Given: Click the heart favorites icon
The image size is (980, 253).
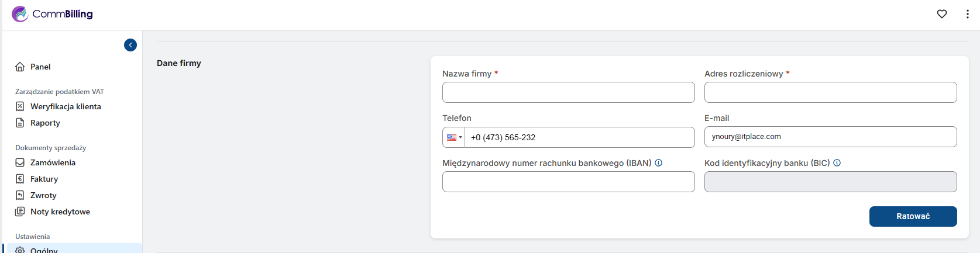Looking at the screenshot, I should pyautogui.click(x=942, y=14).
